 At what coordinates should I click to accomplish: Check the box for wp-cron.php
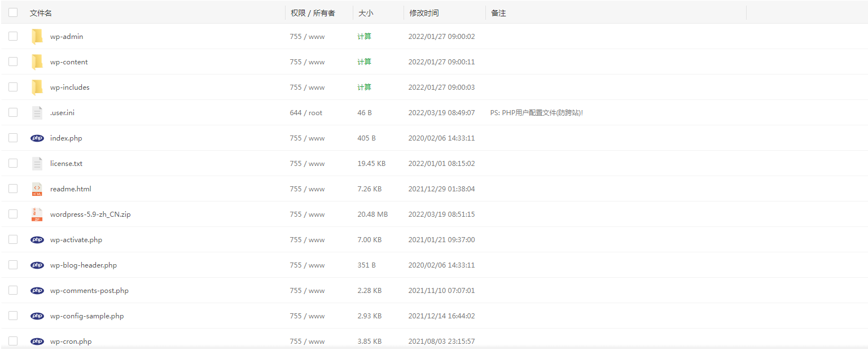13,341
